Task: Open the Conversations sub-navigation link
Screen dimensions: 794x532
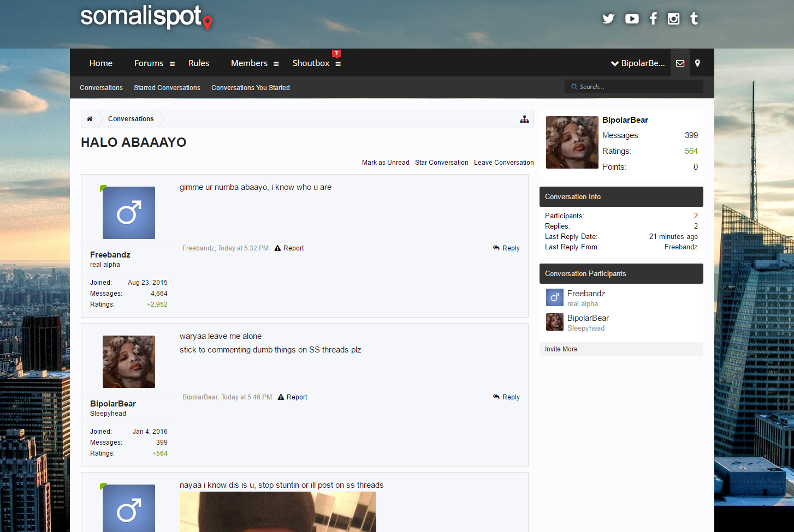Action: [x=101, y=88]
